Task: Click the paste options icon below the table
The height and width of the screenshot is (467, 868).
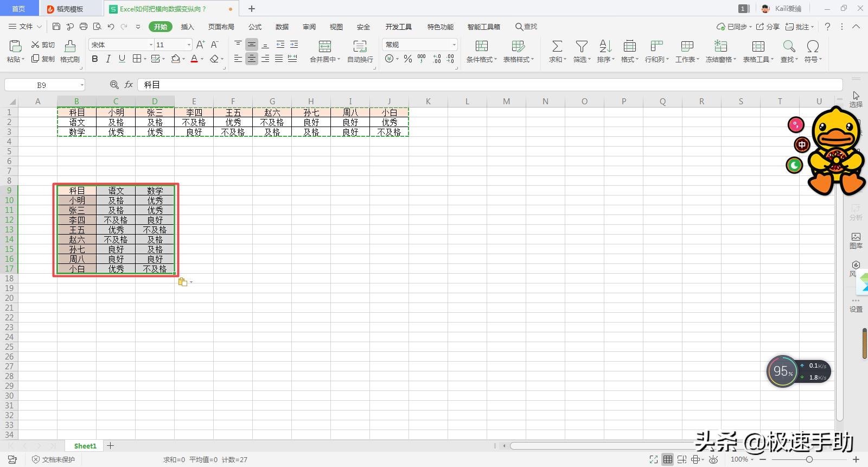Action: 183,282
